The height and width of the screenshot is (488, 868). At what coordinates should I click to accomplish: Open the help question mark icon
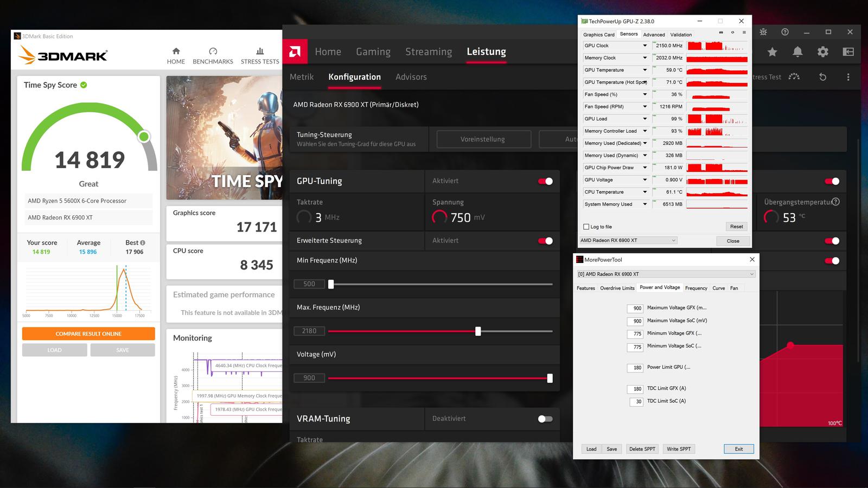point(785,32)
